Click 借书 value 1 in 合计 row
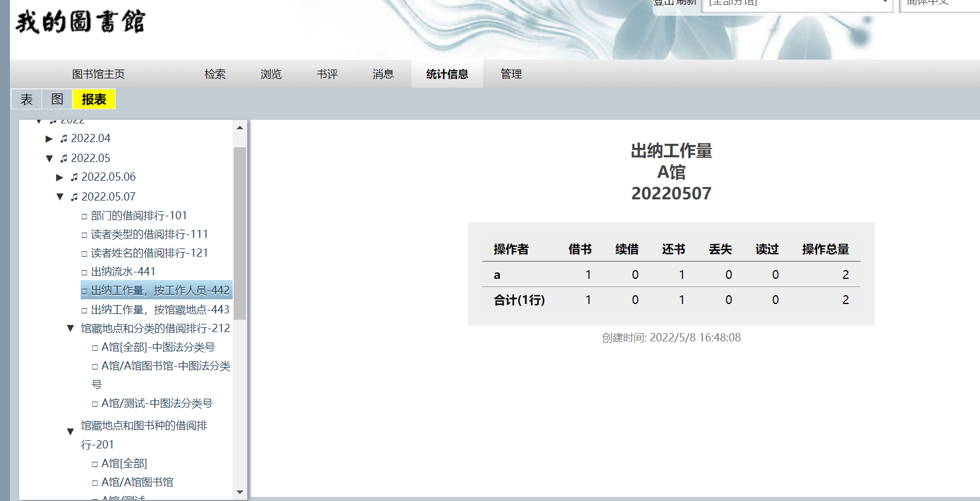 [x=588, y=300]
